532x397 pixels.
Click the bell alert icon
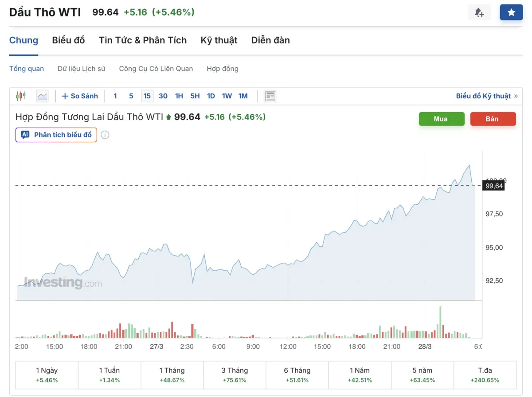pos(479,12)
